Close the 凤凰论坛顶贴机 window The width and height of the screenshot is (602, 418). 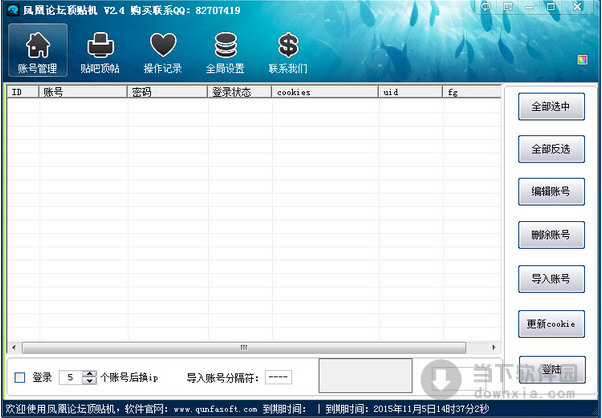pos(577,7)
